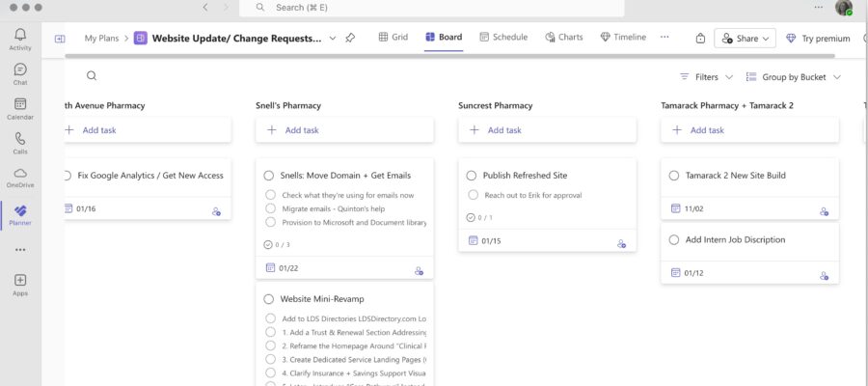The height and width of the screenshot is (386, 868).
Task: Check off 'Clarify Insurance + Savings Support' item
Action: pyautogui.click(x=270, y=372)
